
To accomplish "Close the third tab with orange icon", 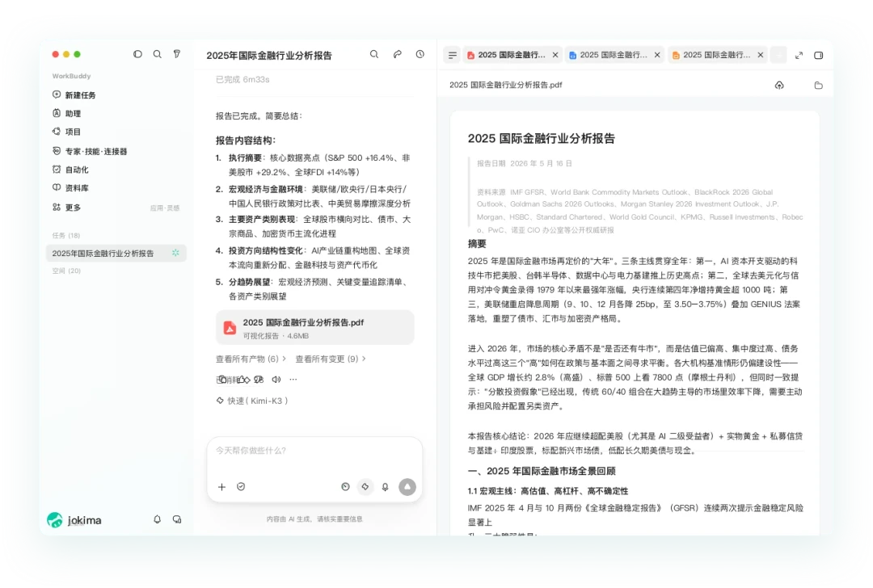I will tap(760, 55).
